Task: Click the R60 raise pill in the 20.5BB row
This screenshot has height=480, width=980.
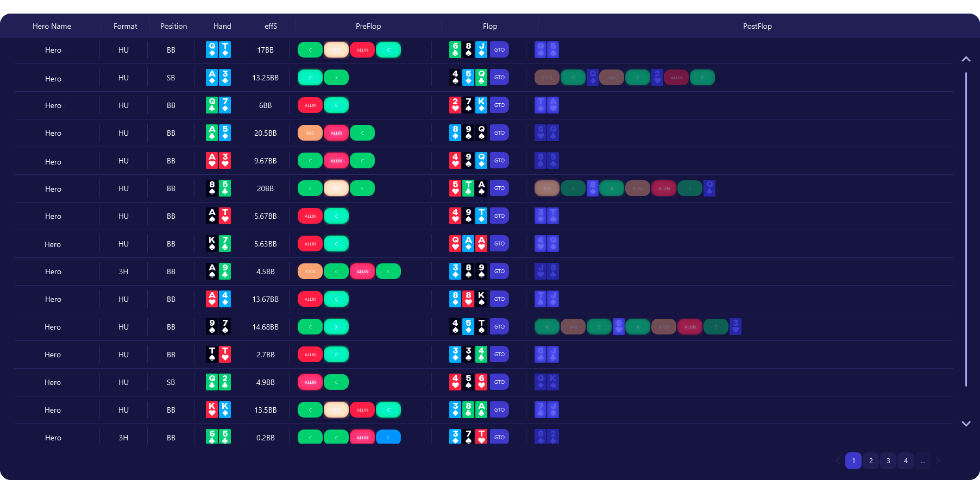Action: tap(310, 133)
